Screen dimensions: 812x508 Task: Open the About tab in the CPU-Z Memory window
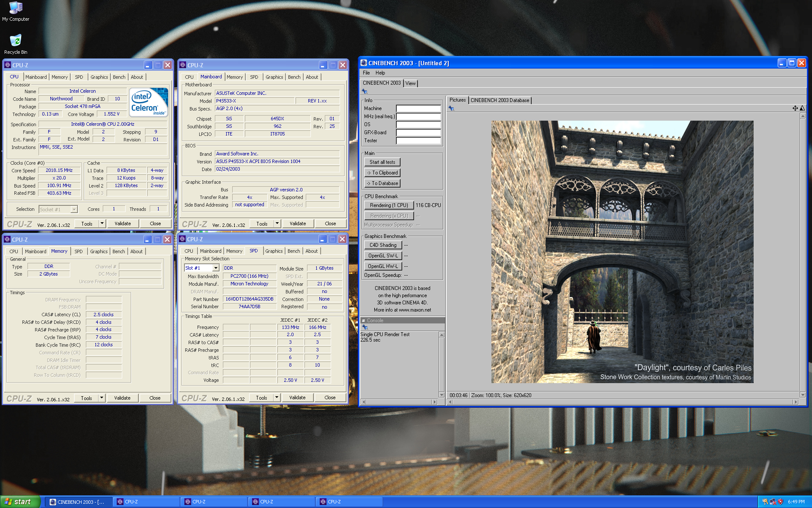[x=137, y=251]
